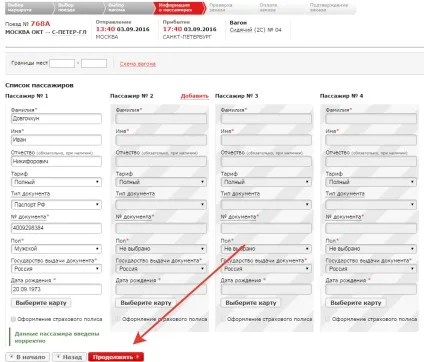Toggle insurance policy checkbox for passenger 2
424x362 pixels.
click(x=118, y=319)
